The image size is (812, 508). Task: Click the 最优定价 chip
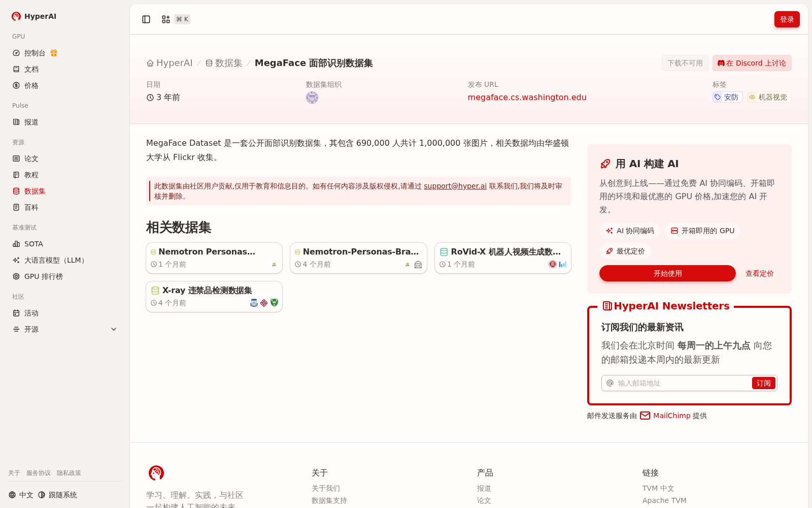click(625, 251)
